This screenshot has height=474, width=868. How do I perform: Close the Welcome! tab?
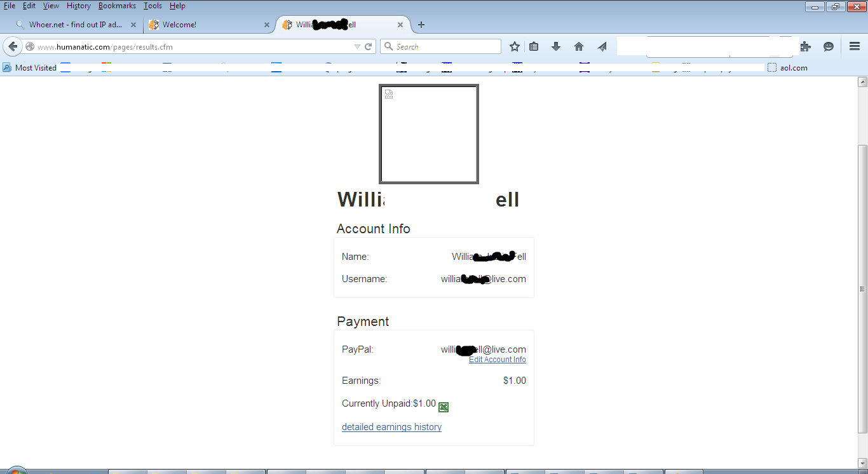point(267,25)
